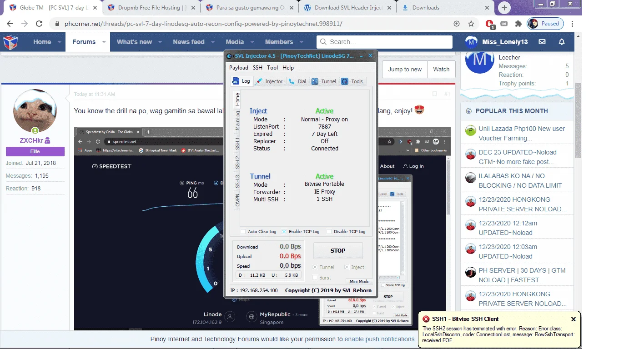Image resolution: width=644 pixels, height=349 pixels.
Task: Click the ZXCHkr username link
Action: click(31, 140)
